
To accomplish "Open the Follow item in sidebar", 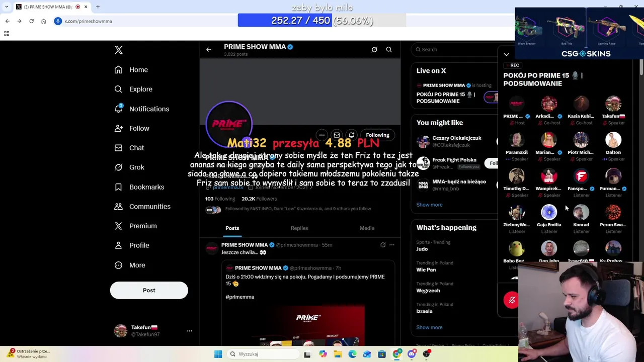I will 132,128.
